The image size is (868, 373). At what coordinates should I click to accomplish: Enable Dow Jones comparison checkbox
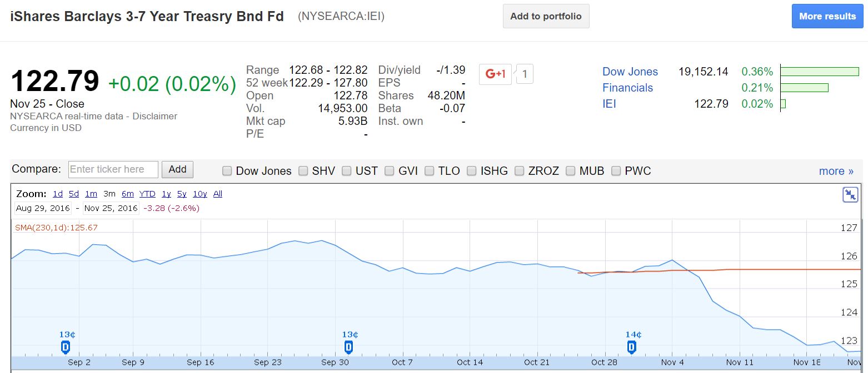(227, 171)
